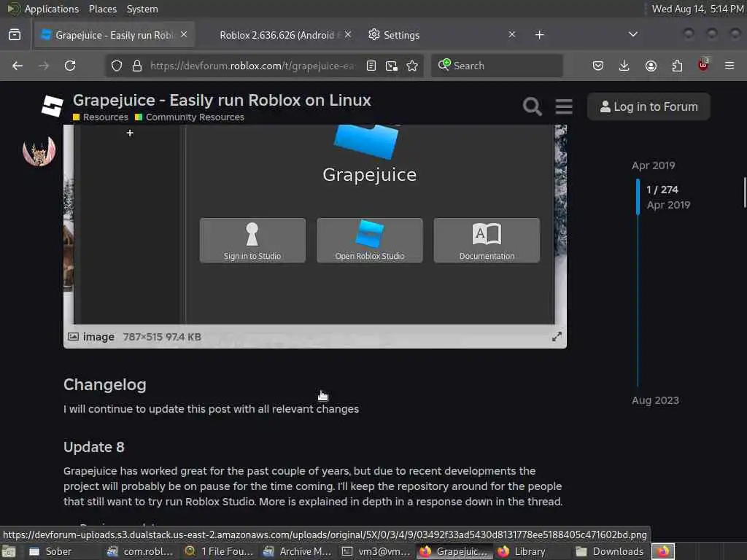Open forum search magnifier
This screenshot has width=747, height=560.
[532, 106]
